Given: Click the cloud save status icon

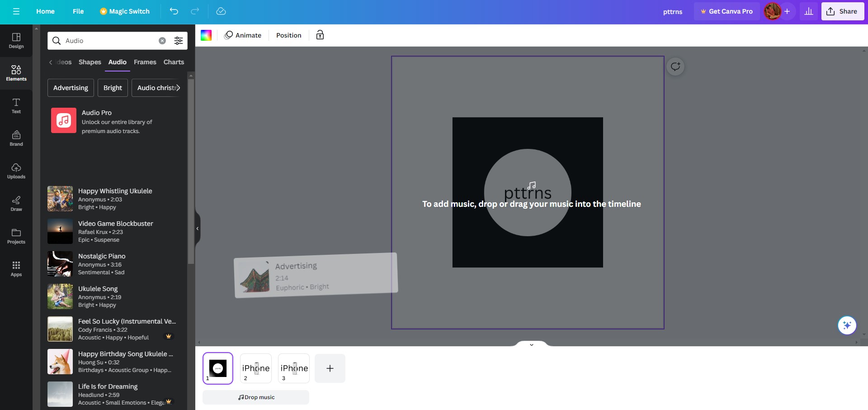Looking at the screenshot, I should (x=221, y=11).
